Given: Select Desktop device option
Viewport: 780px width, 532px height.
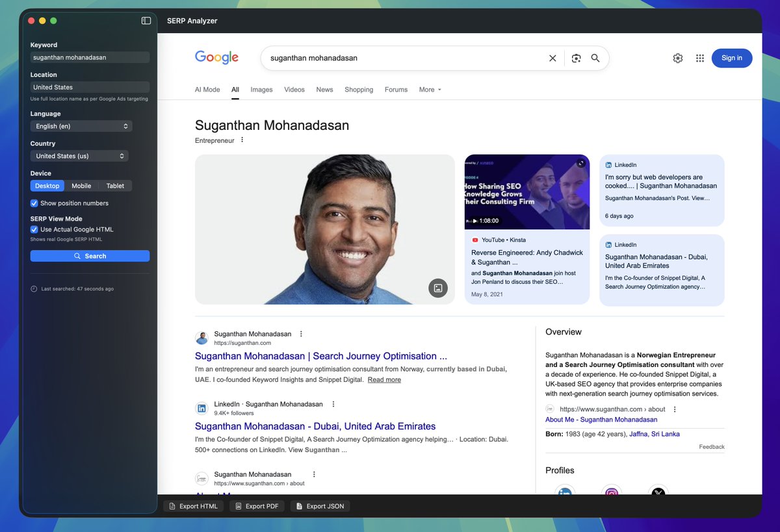Looking at the screenshot, I should (x=47, y=186).
